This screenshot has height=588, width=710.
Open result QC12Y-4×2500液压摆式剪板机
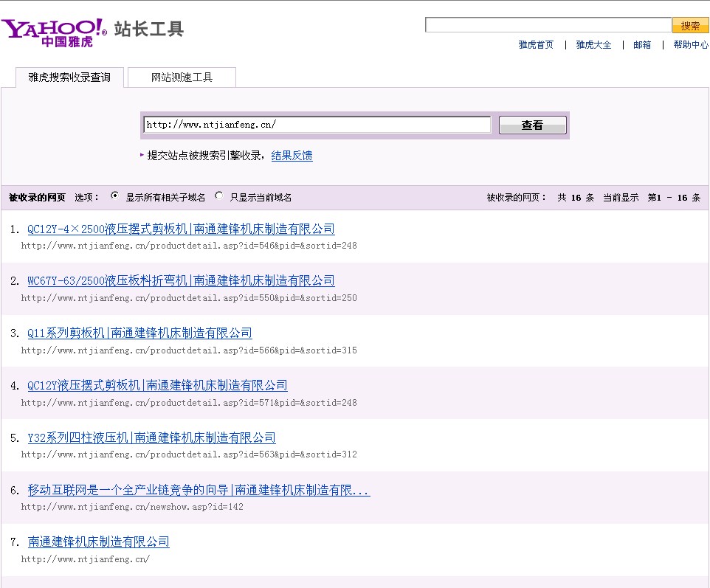(x=181, y=229)
